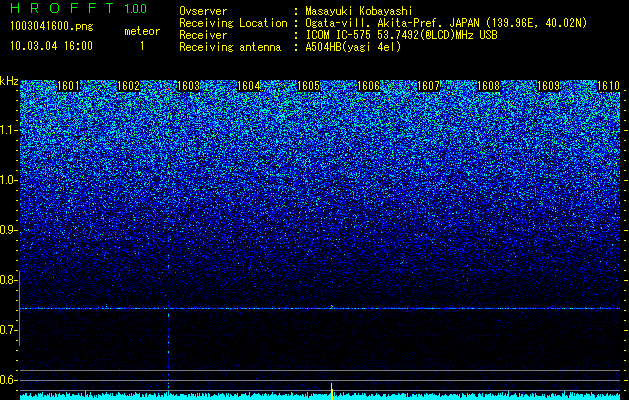Click the 1603 time marker

(189, 86)
